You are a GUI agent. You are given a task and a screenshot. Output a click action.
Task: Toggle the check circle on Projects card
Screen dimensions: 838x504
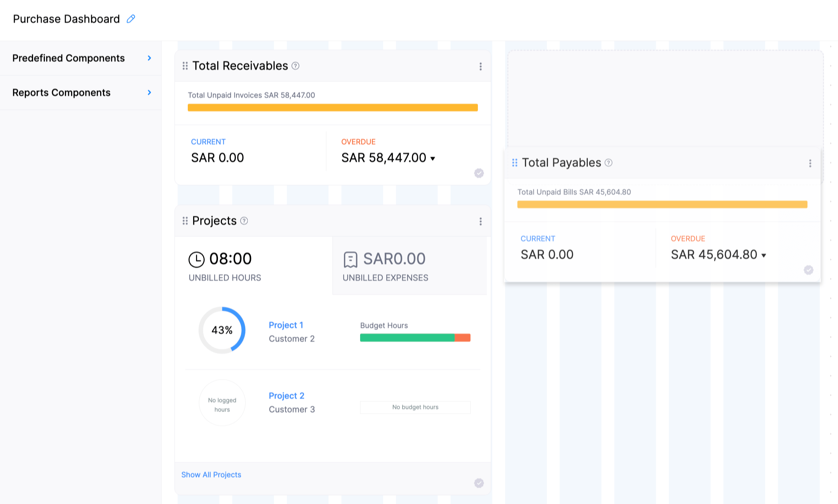point(479,483)
